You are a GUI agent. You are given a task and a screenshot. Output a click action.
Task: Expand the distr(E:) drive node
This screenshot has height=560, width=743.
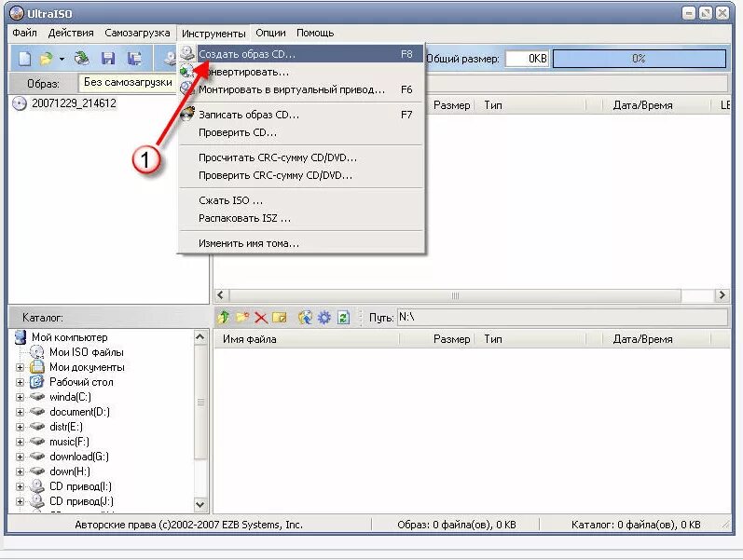[x=20, y=427]
